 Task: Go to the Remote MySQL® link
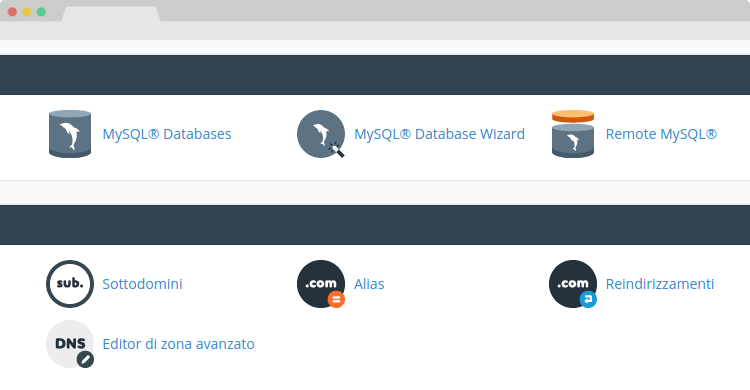tap(661, 134)
